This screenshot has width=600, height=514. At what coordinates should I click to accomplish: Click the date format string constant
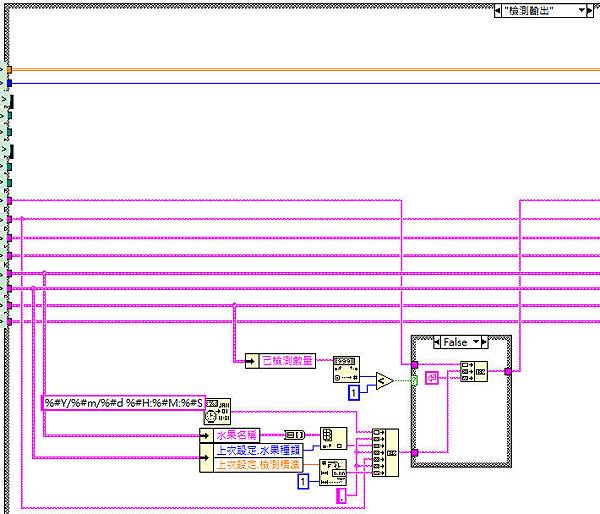pyautogui.click(x=123, y=403)
